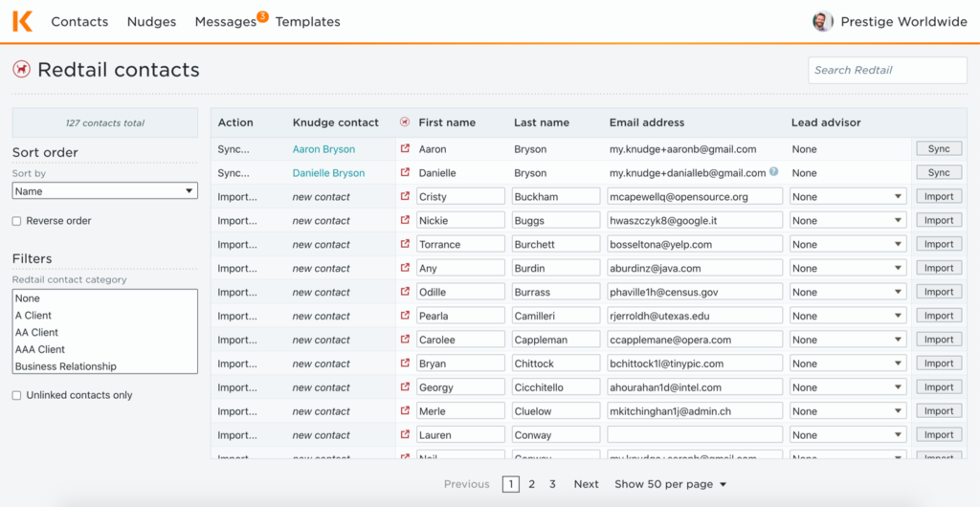Open Lead advisor dropdown for Odille Burrass
Screen dimensions: 980x507
[x=848, y=292]
